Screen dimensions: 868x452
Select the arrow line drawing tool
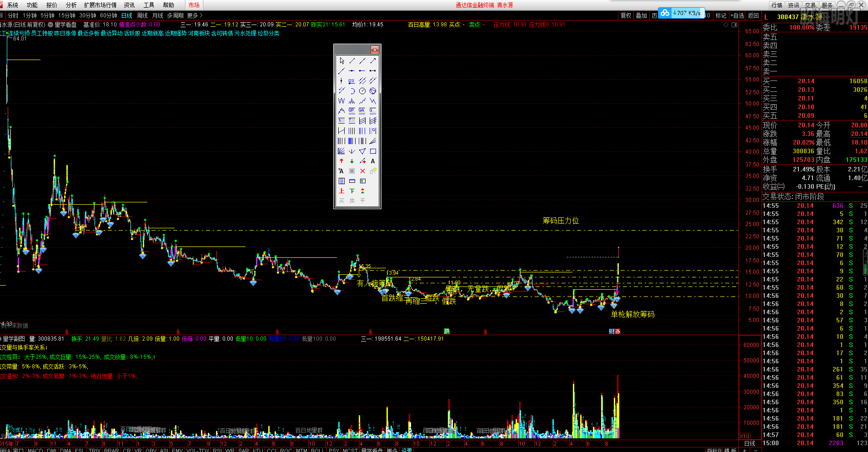pos(373,61)
